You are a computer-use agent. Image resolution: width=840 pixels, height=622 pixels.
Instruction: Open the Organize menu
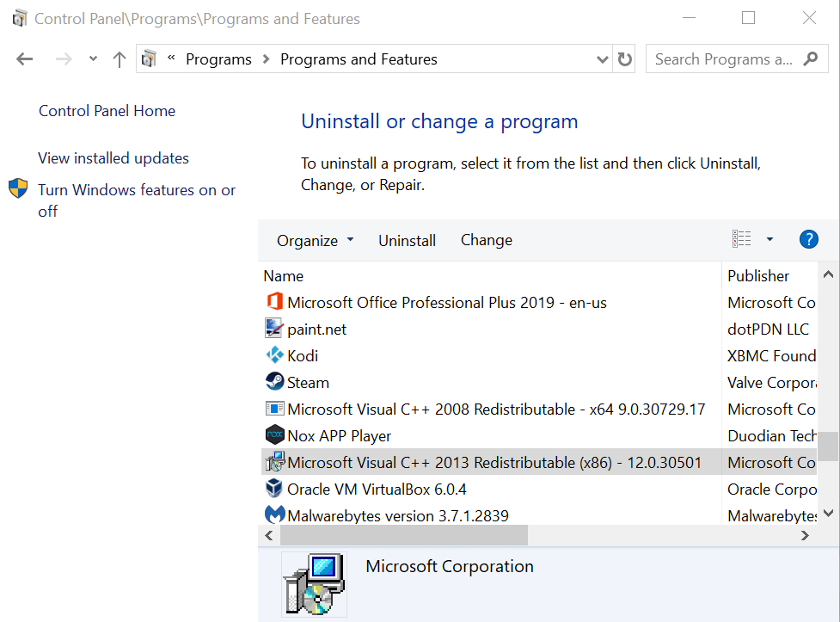coord(315,240)
